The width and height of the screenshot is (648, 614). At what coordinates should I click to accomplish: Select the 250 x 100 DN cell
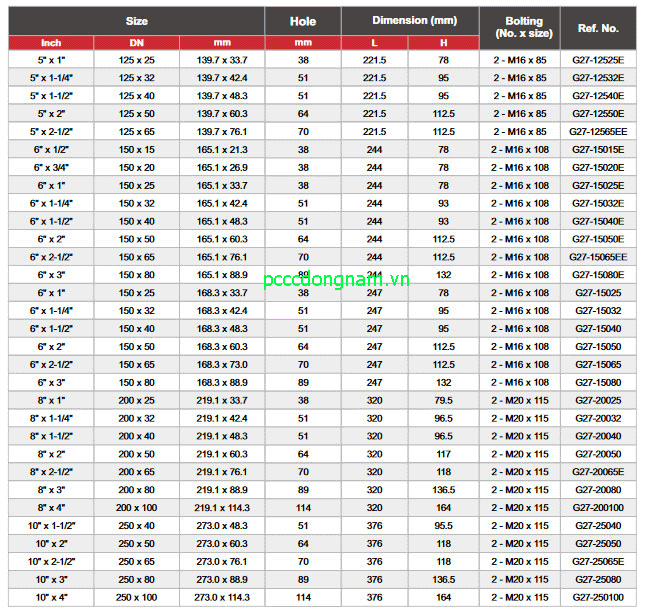(x=136, y=597)
